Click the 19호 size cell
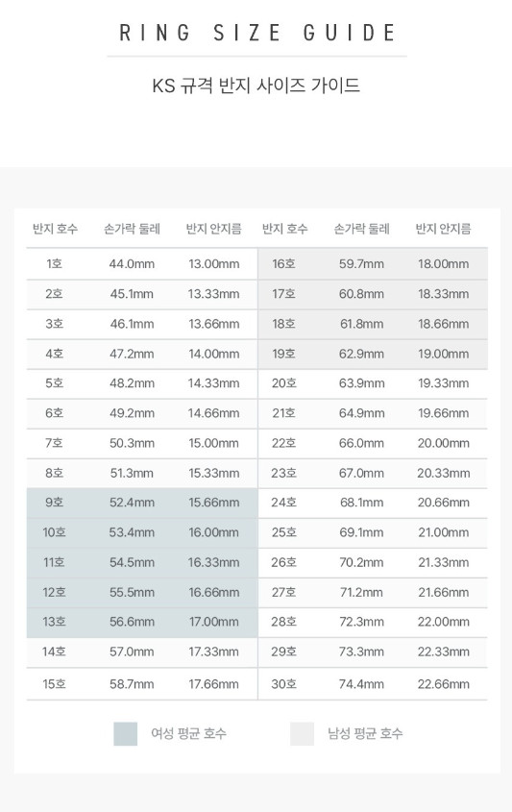The height and width of the screenshot is (812, 512). [x=284, y=355]
